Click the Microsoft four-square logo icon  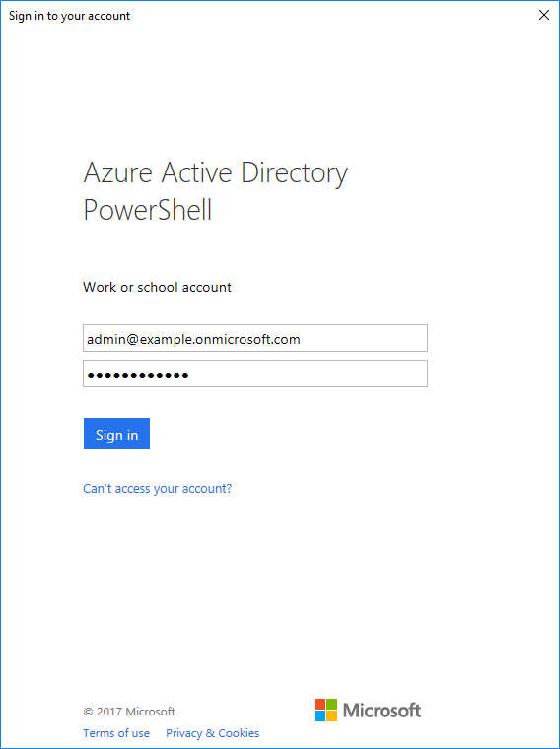pos(326,710)
